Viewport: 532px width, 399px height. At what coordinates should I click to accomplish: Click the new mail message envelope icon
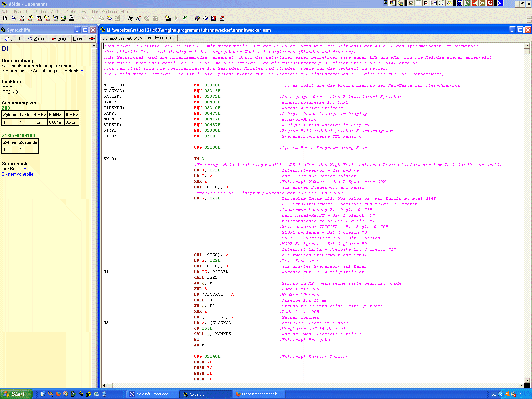click(x=411, y=3)
